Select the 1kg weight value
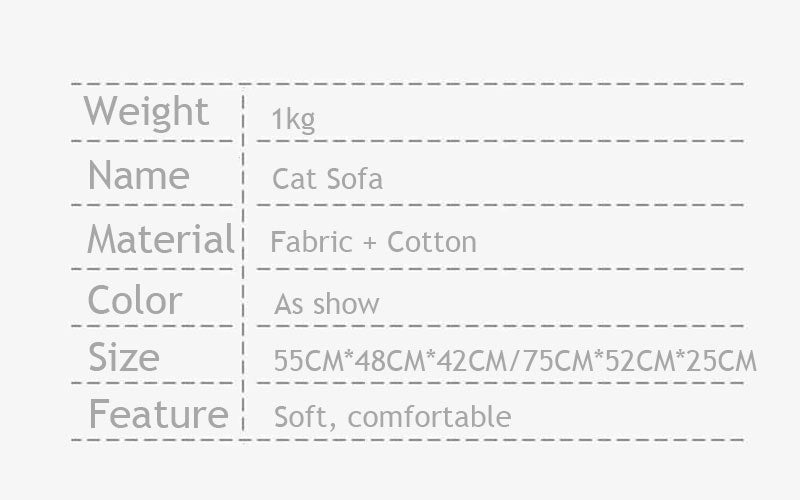The height and width of the screenshot is (500, 800). [x=293, y=120]
